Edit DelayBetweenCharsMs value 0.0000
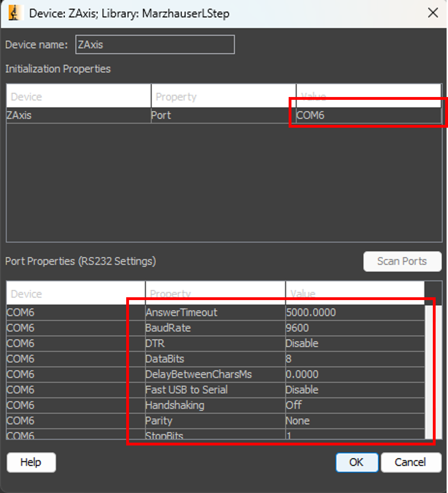Screen dimensions: 448x493 (x=355, y=374)
